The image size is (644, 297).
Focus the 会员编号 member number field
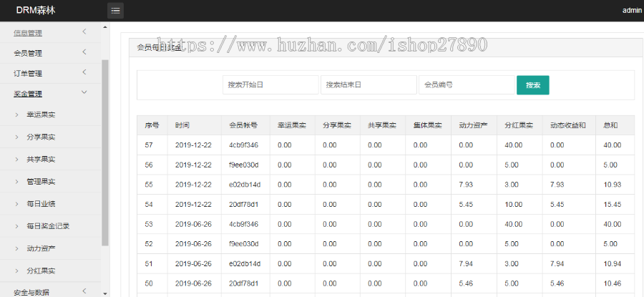point(467,85)
